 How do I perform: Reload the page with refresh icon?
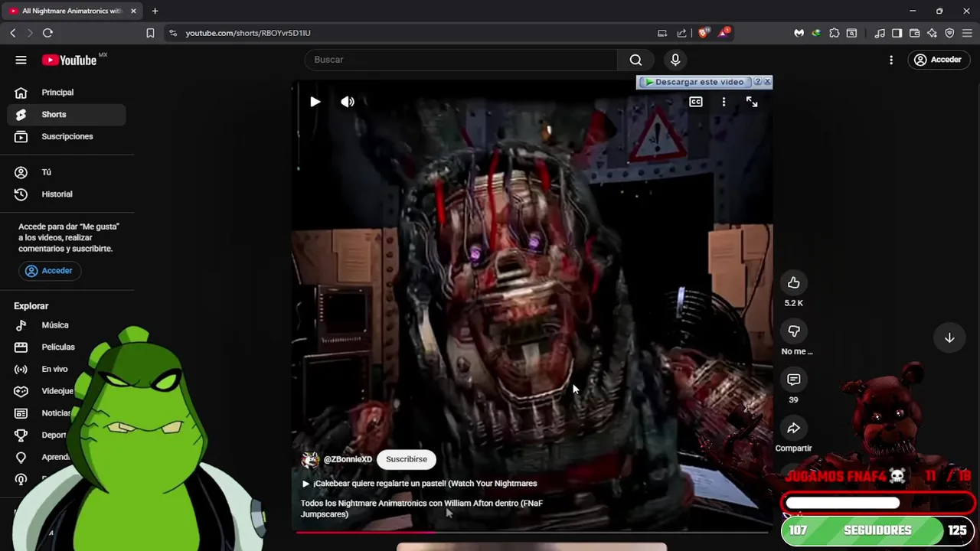(47, 33)
